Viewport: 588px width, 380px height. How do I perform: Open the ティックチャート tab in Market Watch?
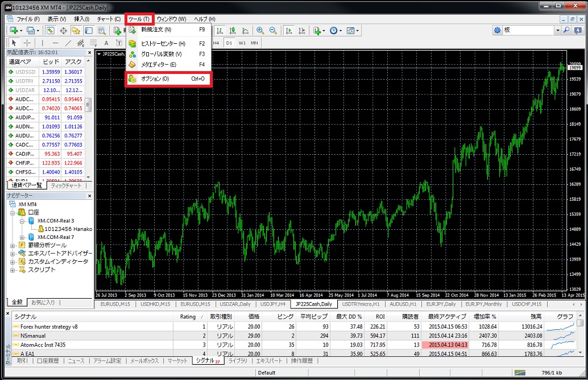pos(66,185)
